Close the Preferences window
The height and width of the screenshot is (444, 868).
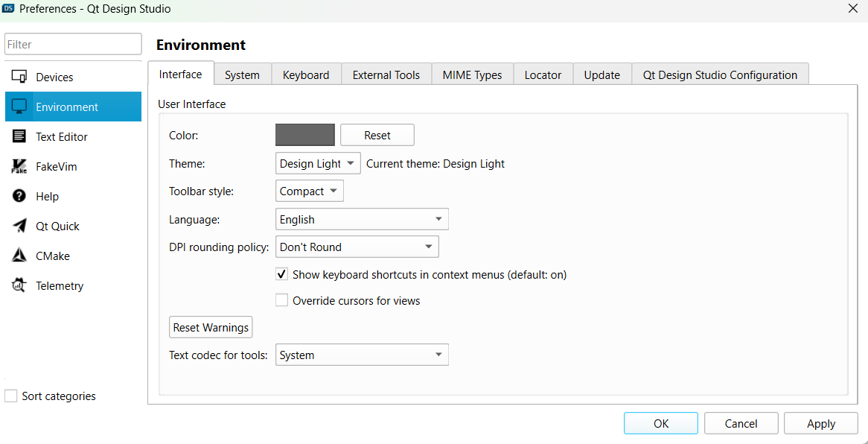click(x=852, y=8)
